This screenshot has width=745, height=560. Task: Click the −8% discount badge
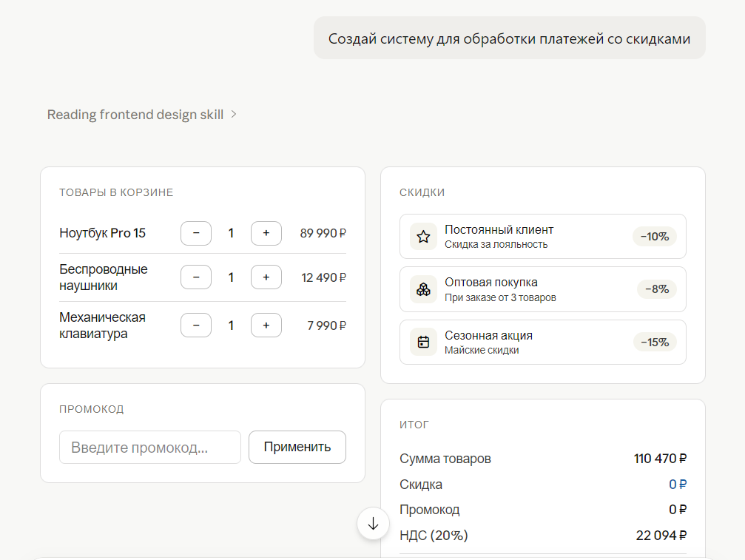(657, 289)
